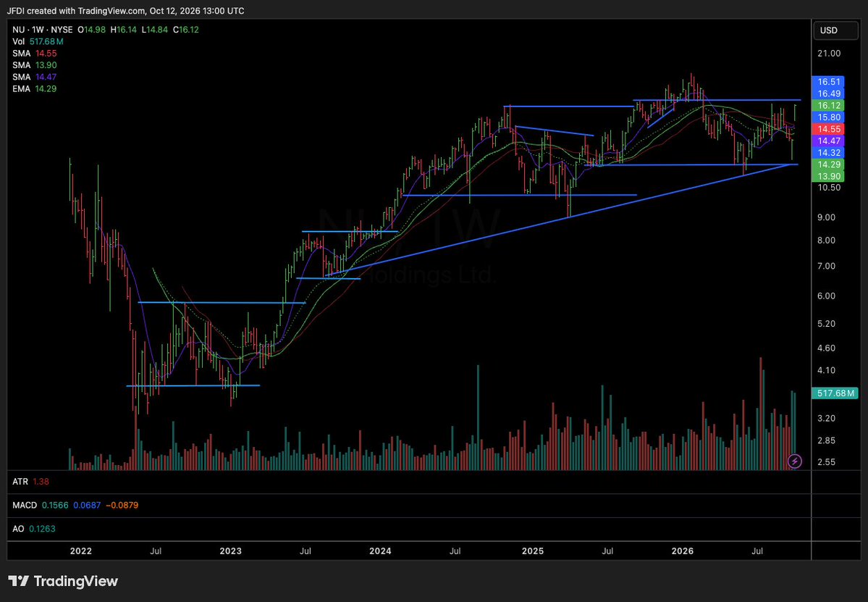Click the 517.68M volume tag on the scale
This screenshot has height=602, width=868.
click(x=835, y=393)
